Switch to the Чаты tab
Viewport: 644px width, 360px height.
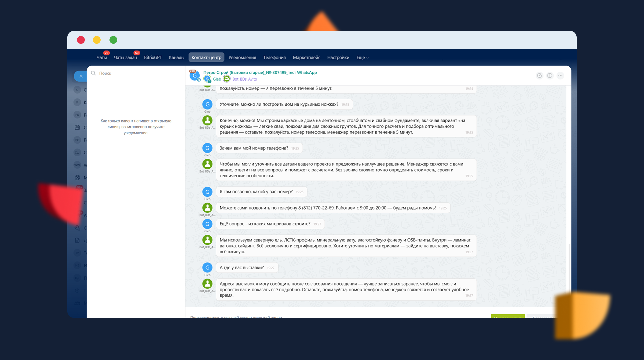(101, 57)
